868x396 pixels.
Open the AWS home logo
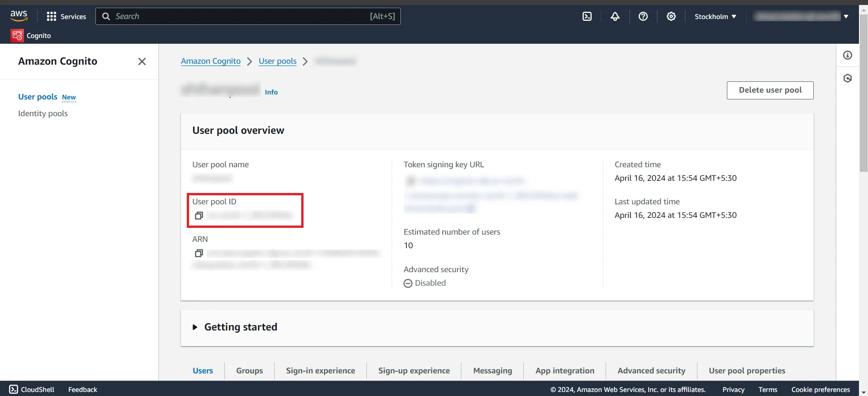[19, 16]
